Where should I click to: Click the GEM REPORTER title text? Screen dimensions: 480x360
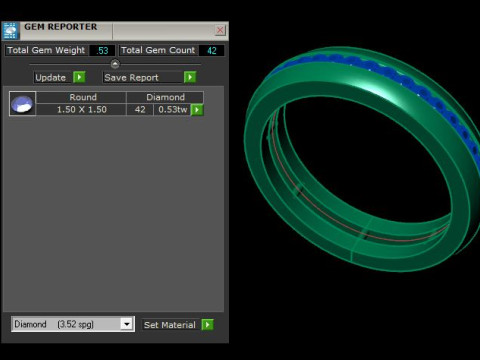click(61, 27)
